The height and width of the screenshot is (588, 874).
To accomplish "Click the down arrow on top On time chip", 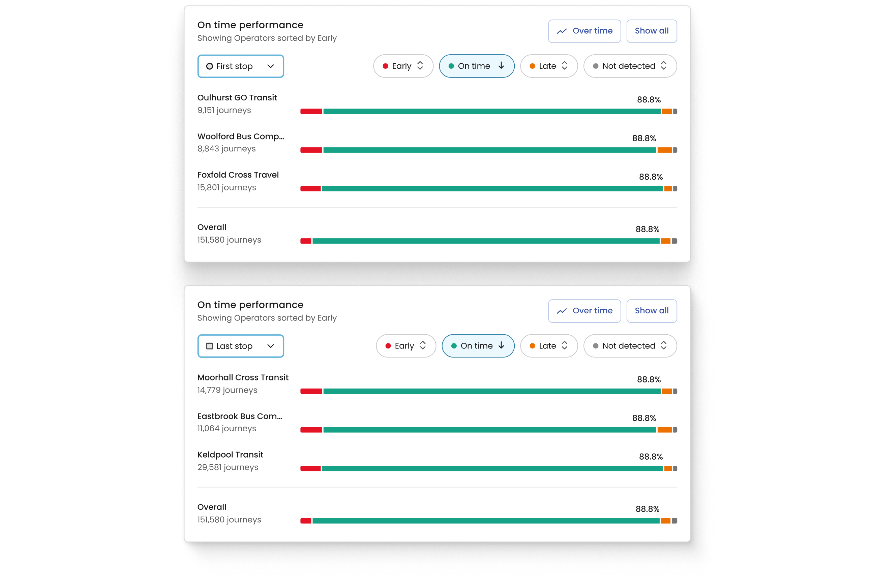I will pyautogui.click(x=501, y=66).
